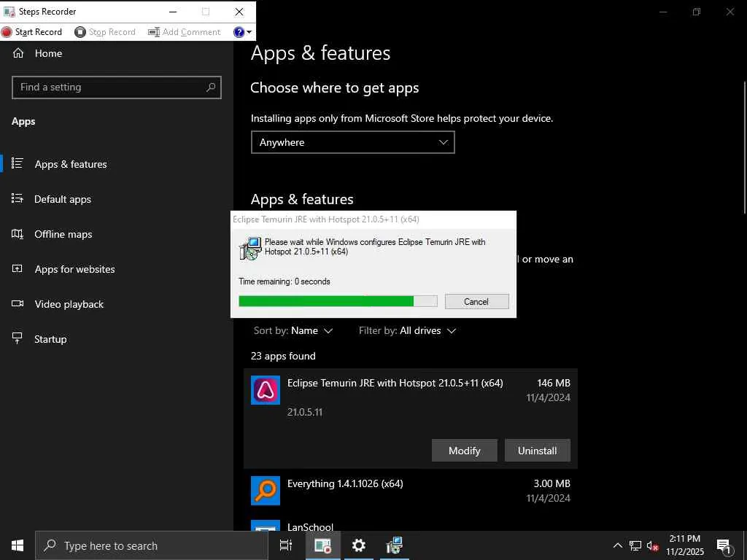
Task: Click the Steps Recorder help icon
Action: 239,32
